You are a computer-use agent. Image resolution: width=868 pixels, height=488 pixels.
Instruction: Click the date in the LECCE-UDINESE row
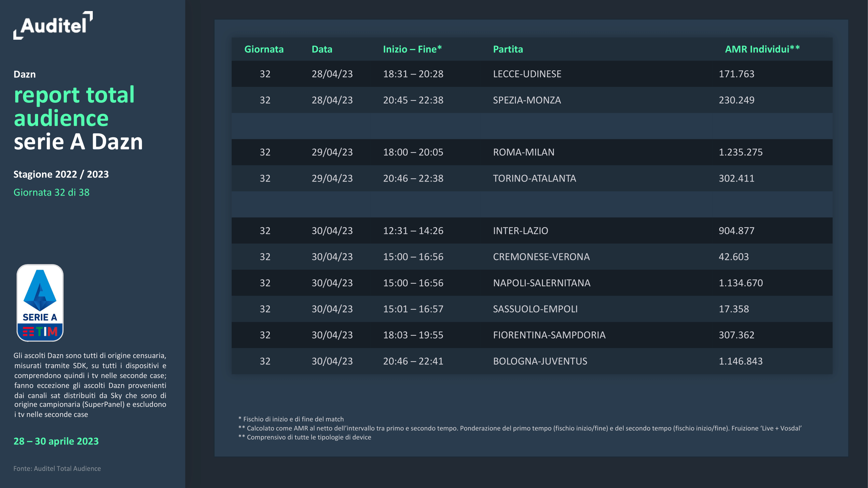coord(332,74)
